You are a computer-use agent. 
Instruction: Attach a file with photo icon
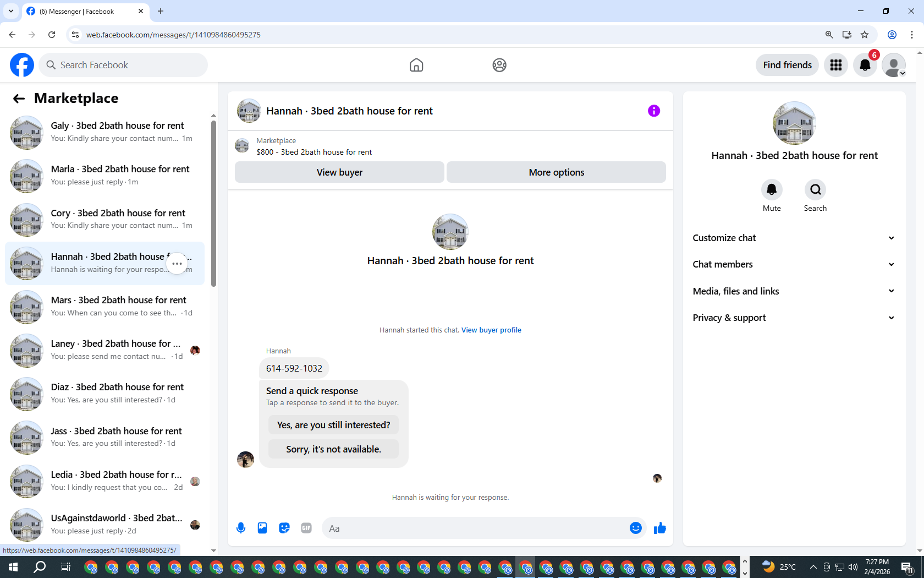[262, 528]
